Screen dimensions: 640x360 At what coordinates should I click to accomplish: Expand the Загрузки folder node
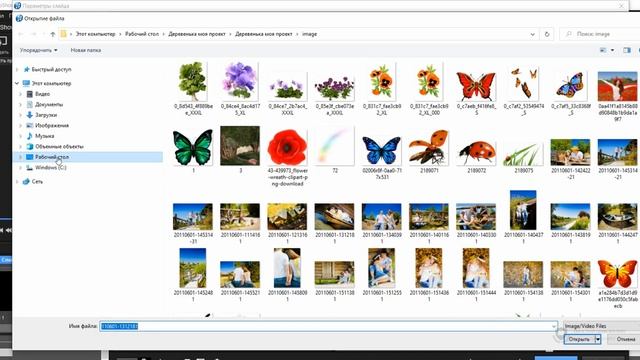20,115
